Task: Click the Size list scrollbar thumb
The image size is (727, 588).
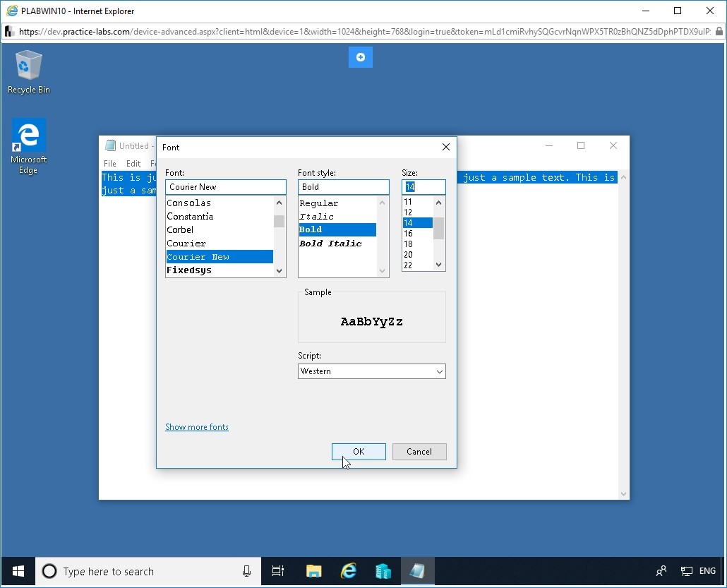Action: [x=438, y=228]
